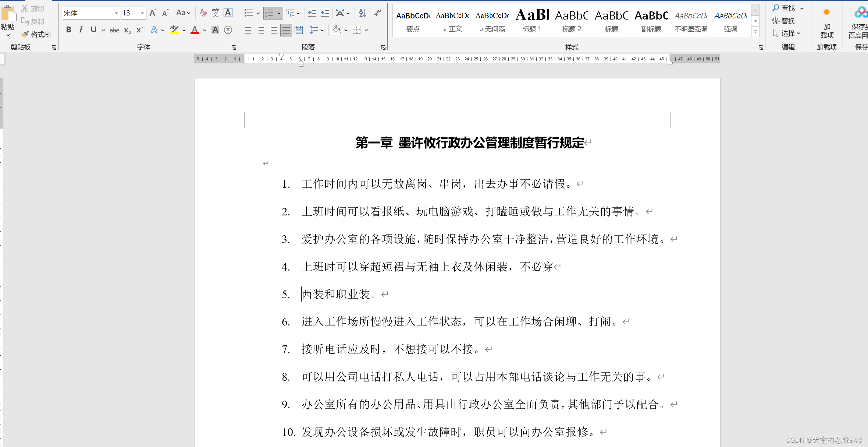Expand the styles gallery more arrow

tap(755, 32)
